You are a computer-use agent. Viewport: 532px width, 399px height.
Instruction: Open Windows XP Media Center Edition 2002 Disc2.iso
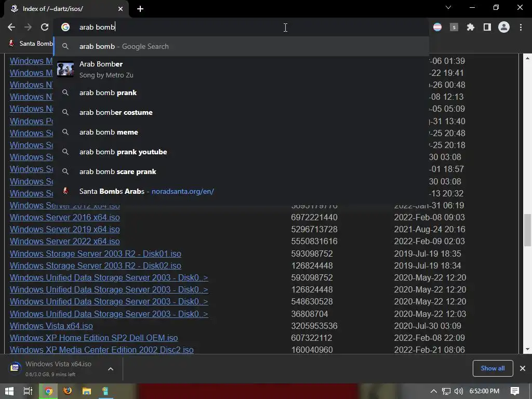point(102,350)
